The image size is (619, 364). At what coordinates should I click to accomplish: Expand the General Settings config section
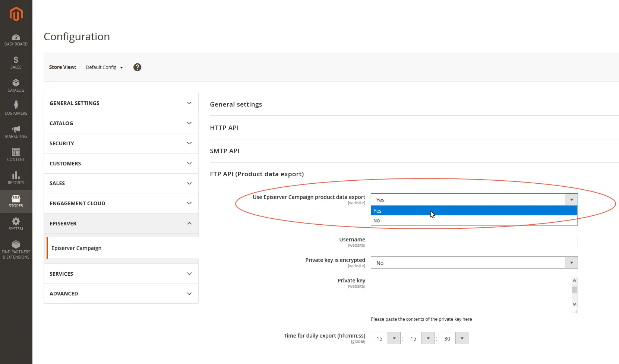121,103
